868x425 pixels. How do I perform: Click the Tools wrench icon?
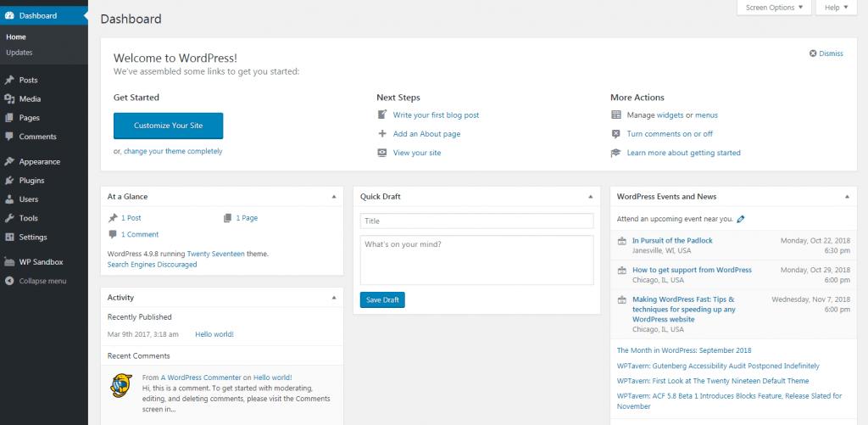(x=9, y=218)
